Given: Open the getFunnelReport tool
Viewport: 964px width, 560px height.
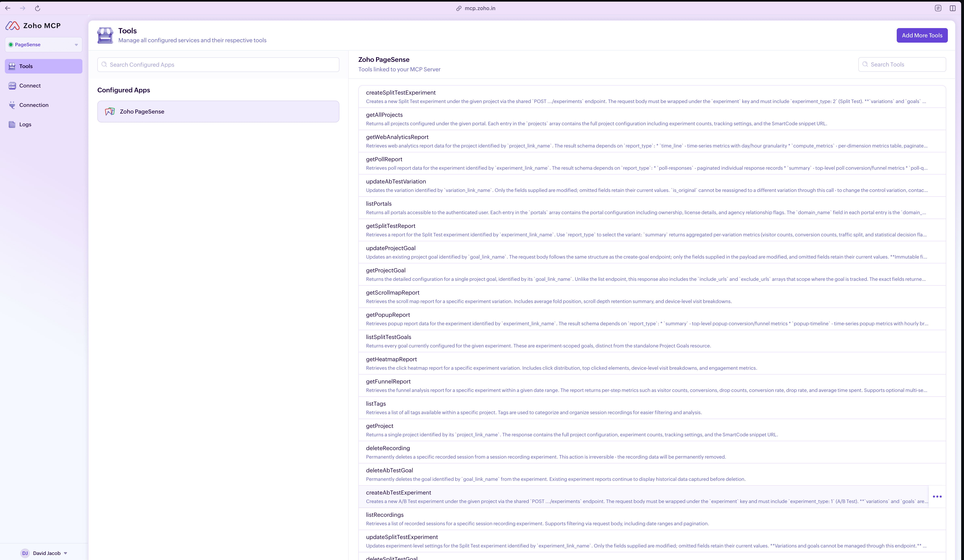Looking at the screenshot, I should (652, 385).
